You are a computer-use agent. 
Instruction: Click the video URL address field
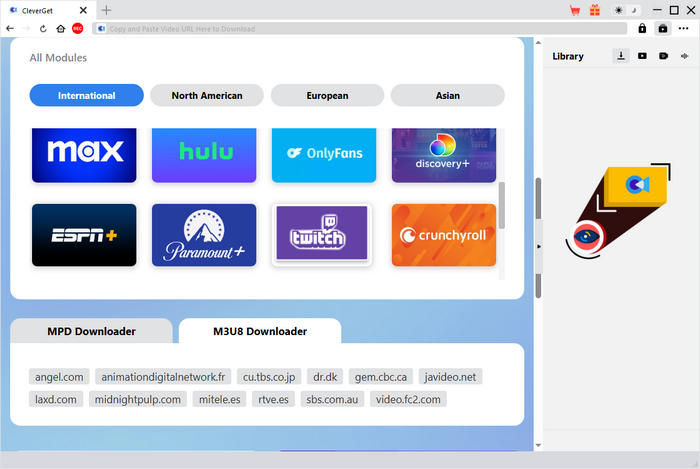point(360,29)
